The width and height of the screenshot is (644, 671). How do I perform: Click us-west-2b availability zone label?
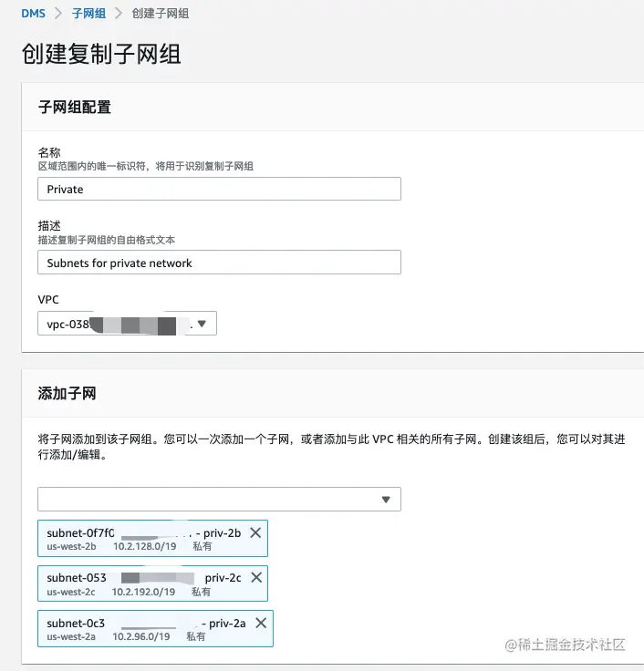pos(71,546)
